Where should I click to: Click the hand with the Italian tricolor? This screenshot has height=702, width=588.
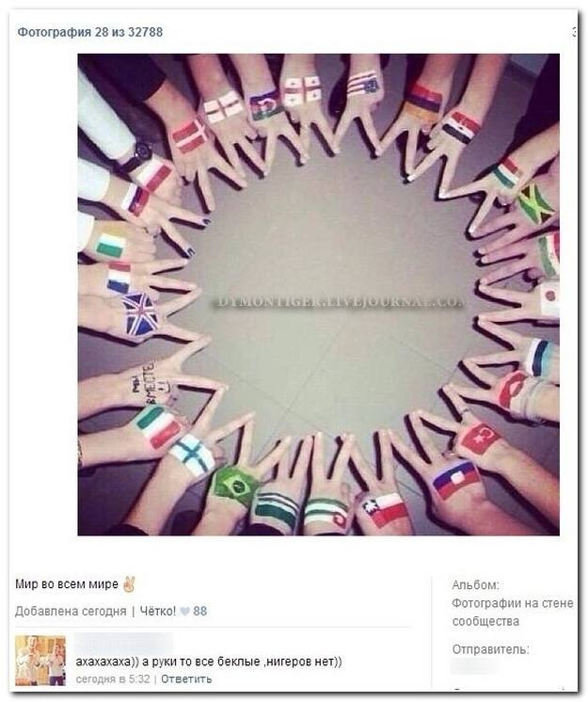point(157,424)
